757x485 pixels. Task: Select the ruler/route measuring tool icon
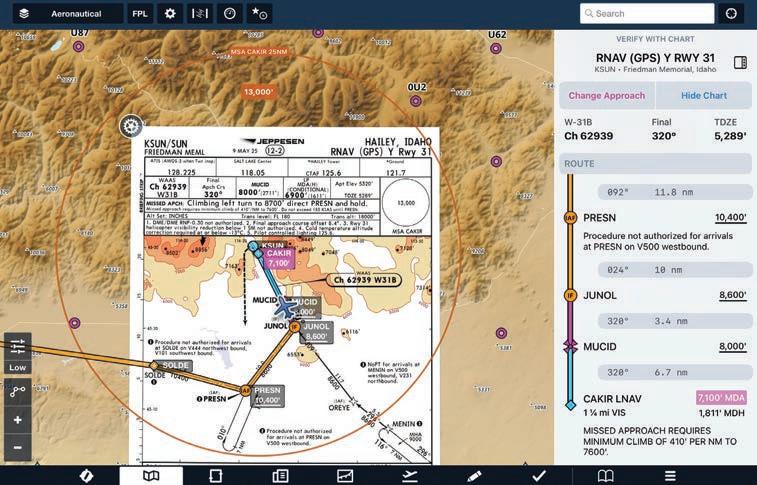[200, 14]
